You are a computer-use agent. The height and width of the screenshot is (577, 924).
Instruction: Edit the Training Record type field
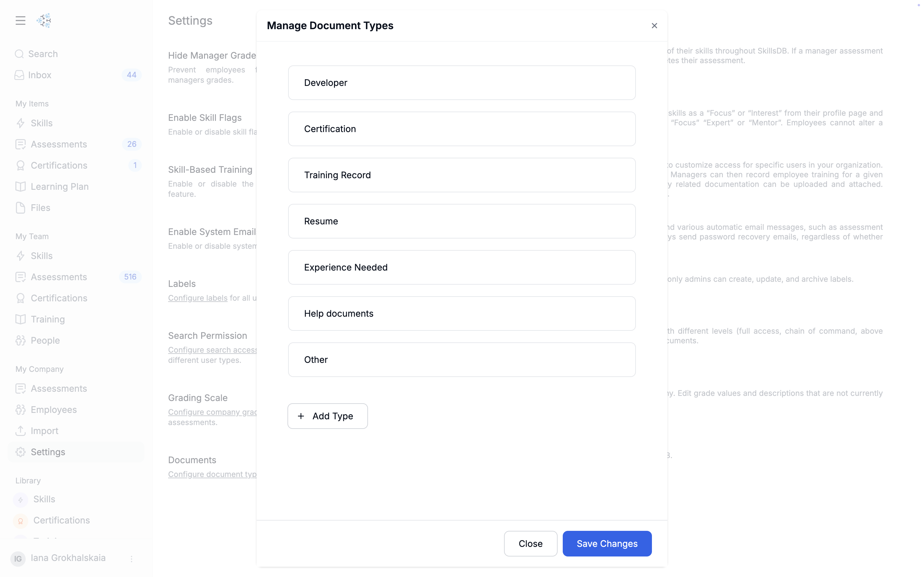click(x=462, y=175)
